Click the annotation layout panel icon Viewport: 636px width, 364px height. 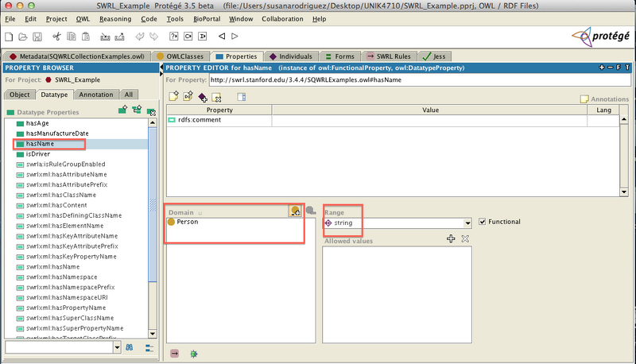[242, 96]
